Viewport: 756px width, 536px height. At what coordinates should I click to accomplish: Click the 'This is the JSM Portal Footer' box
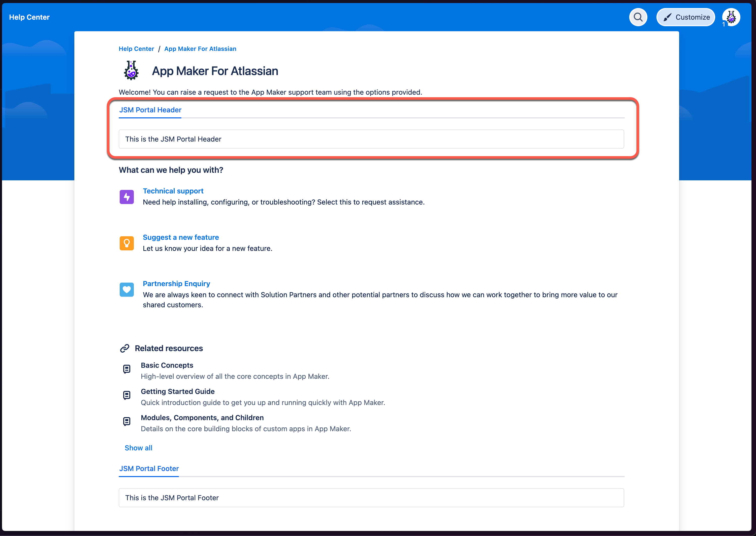(371, 498)
